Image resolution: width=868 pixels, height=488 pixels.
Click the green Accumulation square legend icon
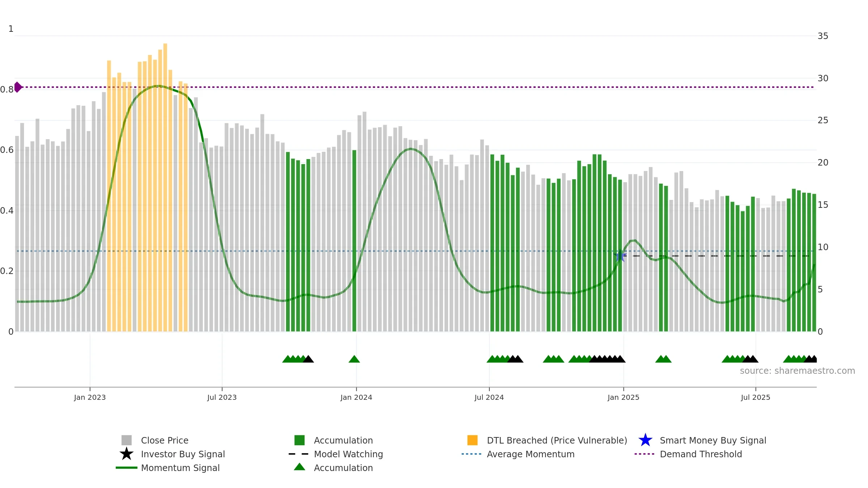pos(299,440)
